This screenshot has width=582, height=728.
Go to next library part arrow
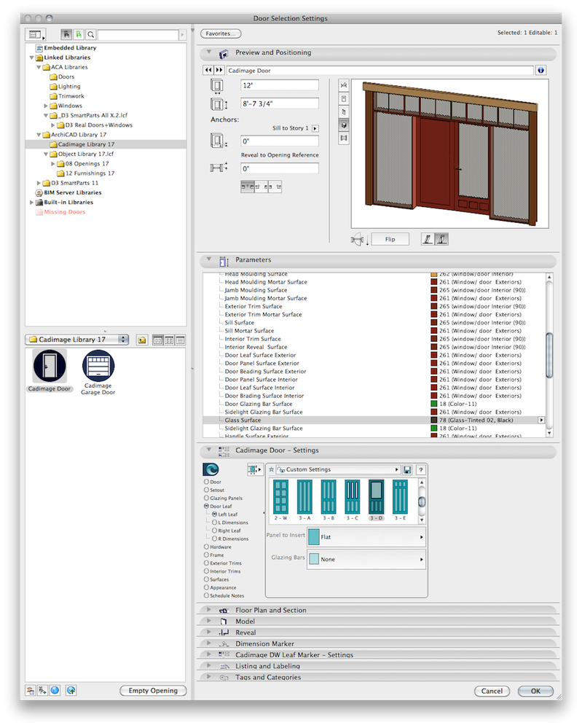click(219, 70)
